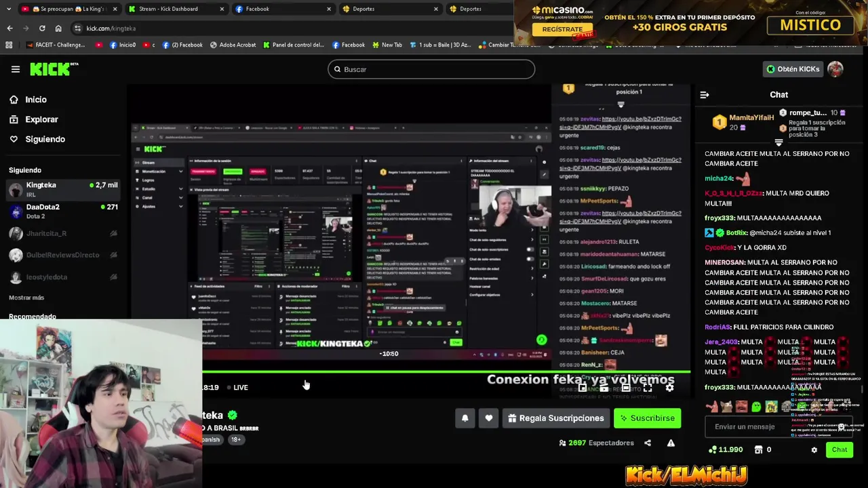Open the browser apps grid icon

coord(9,45)
